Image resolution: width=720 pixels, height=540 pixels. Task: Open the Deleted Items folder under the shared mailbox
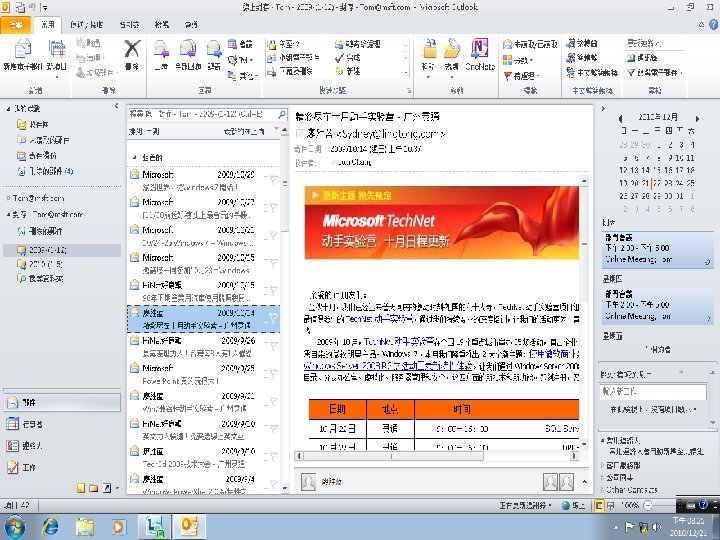(x=45, y=231)
